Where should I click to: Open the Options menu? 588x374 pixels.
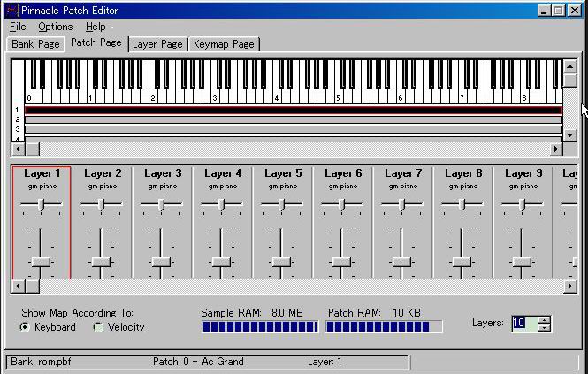(55, 27)
